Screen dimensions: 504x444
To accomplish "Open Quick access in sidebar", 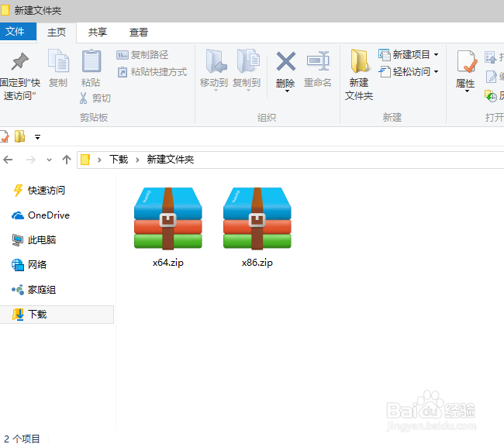I will (x=39, y=191).
